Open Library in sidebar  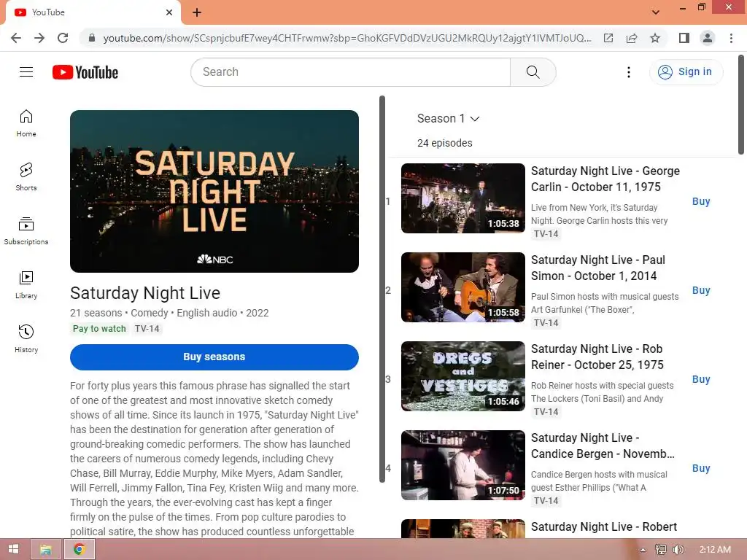pyautogui.click(x=26, y=285)
